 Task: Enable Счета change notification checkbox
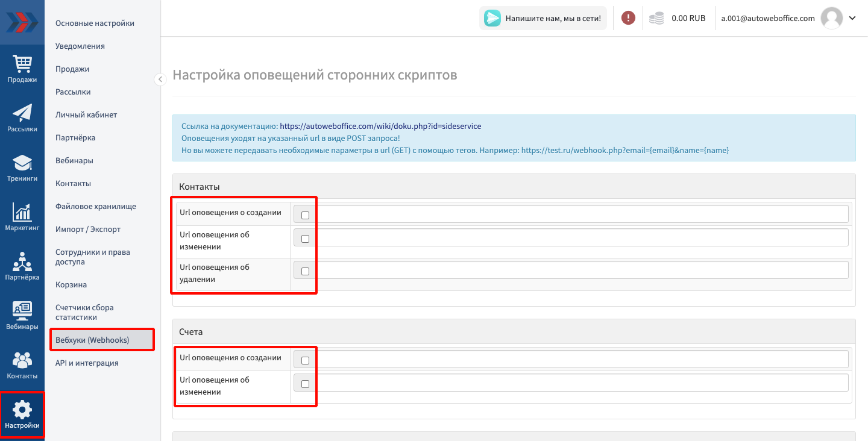click(x=305, y=384)
